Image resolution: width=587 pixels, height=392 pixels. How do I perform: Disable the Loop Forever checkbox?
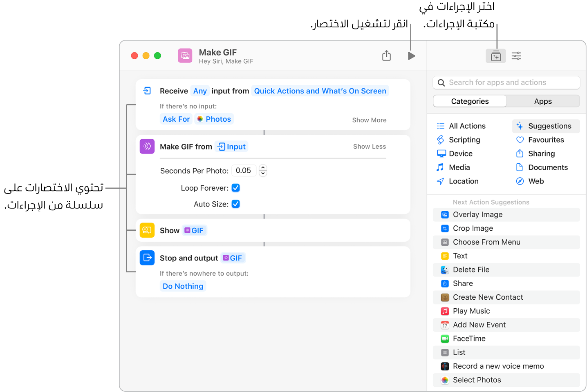click(x=235, y=188)
